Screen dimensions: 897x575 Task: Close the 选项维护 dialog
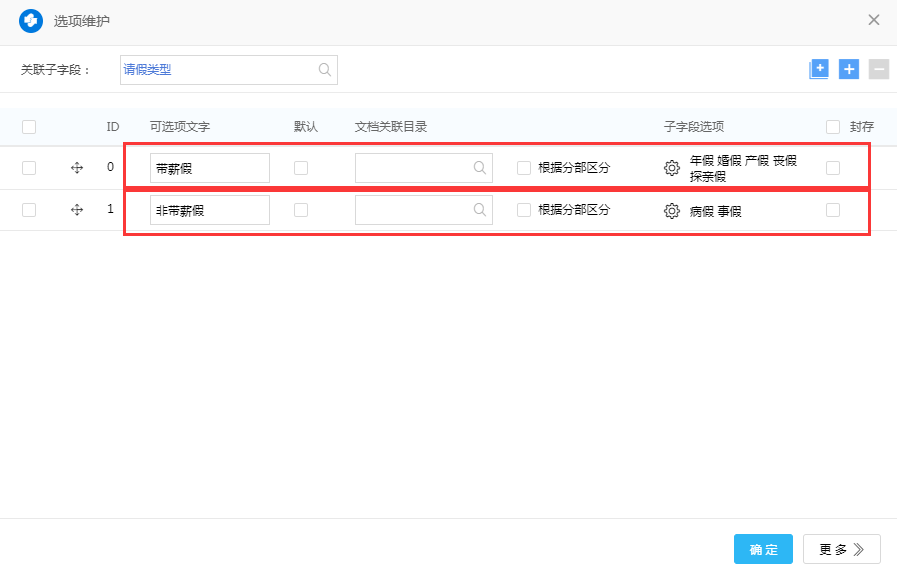click(x=874, y=20)
